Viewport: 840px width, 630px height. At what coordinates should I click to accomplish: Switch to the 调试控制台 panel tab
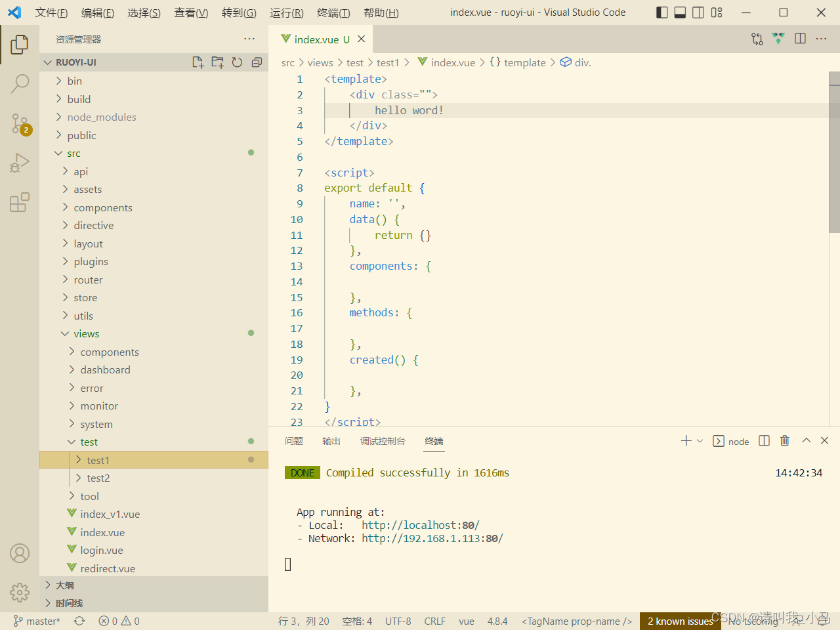click(x=383, y=441)
